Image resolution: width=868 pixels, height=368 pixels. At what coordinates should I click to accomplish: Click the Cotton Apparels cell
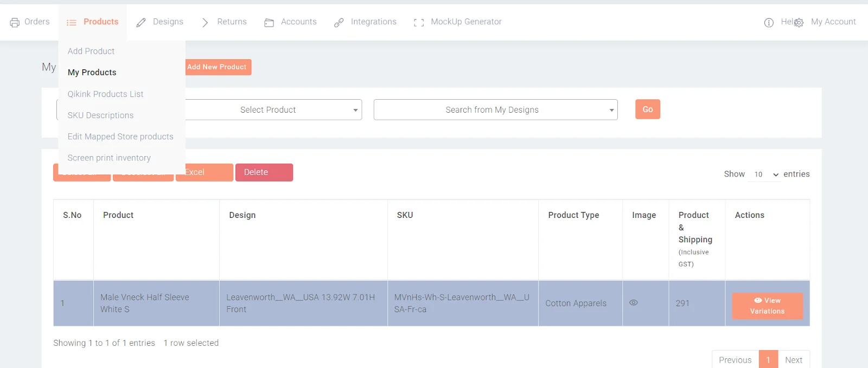[580, 303]
